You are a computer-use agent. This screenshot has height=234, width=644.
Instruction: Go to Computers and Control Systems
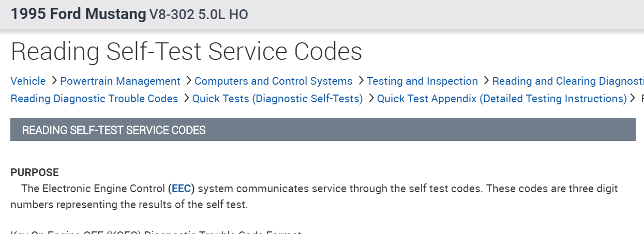(x=273, y=81)
